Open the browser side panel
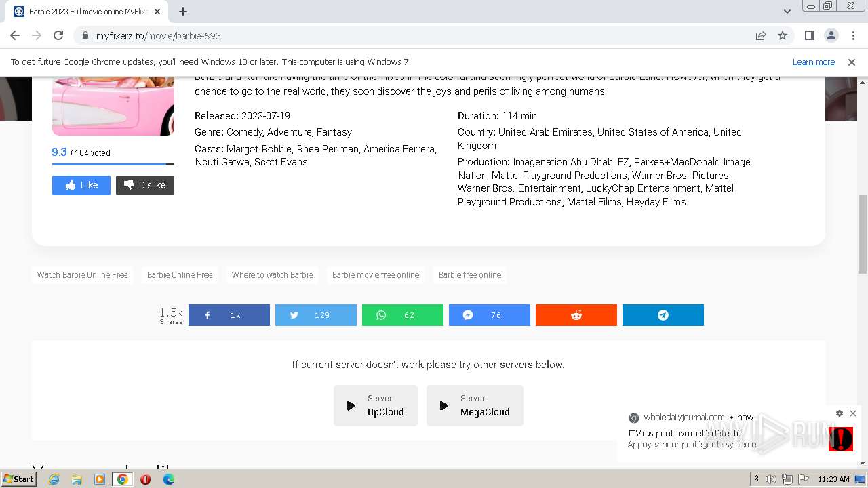The width and height of the screenshot is (868, 488). pos(810,35)
